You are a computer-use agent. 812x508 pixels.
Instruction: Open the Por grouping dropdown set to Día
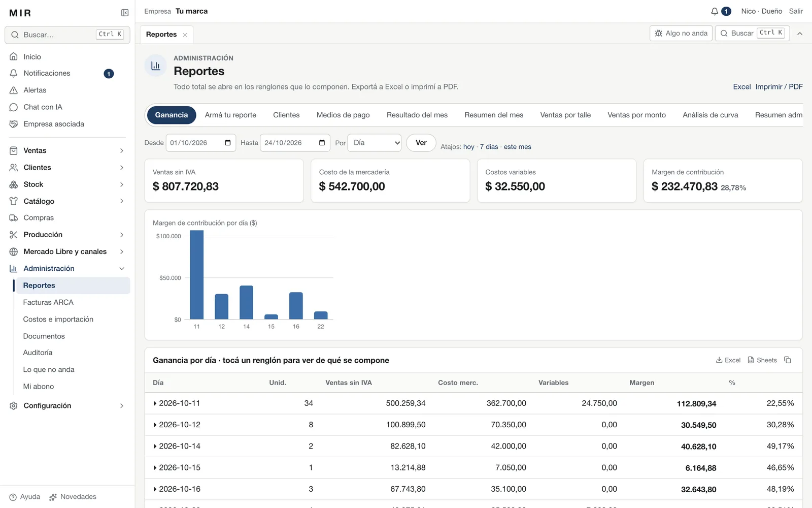[375, 143]
